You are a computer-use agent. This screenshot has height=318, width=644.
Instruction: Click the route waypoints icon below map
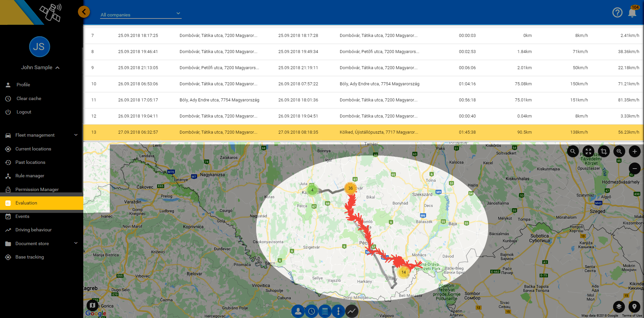[x=338, y=311]
